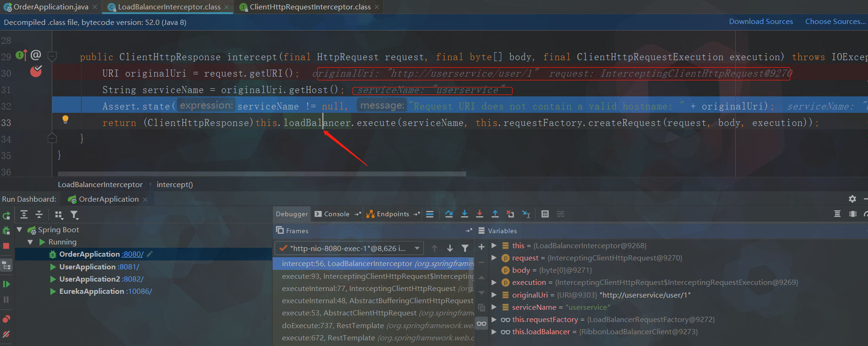Click the Run to Cursor icon
Image resolution: width=868 pixels, height=346 pixels.
click(x=526, y=214)
